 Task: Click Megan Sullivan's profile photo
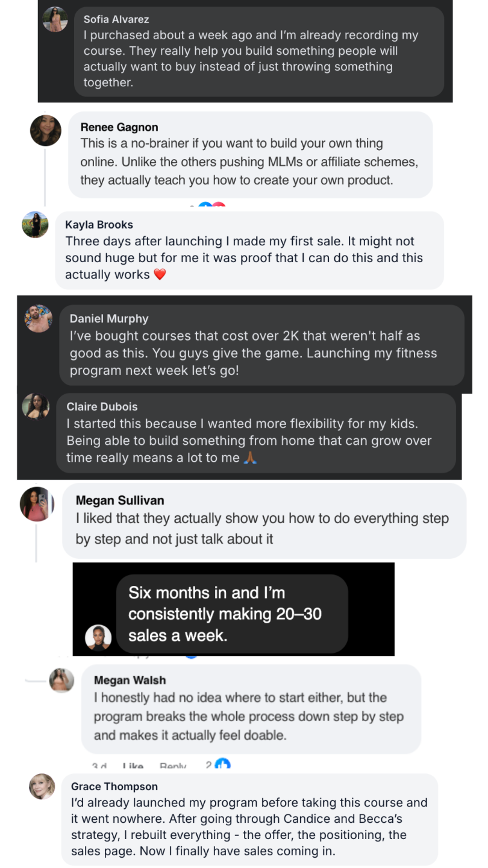37,503
